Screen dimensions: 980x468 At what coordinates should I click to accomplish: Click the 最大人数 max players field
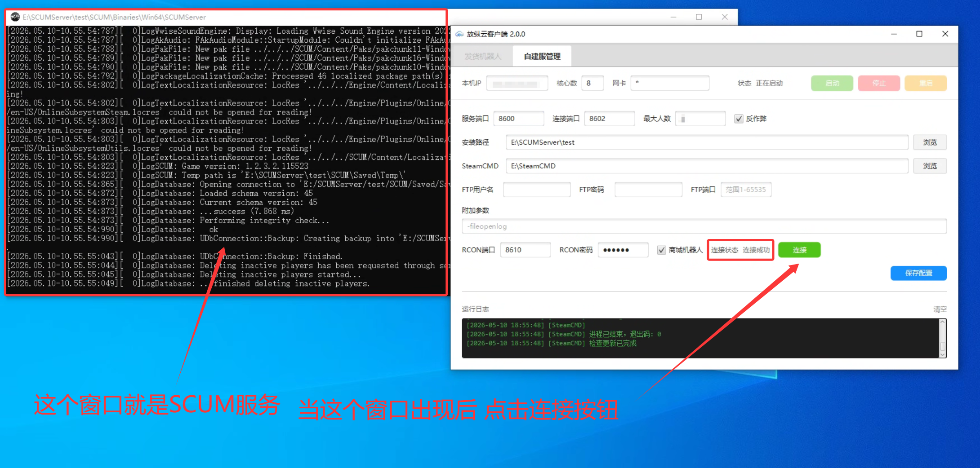tap(700, 119)
